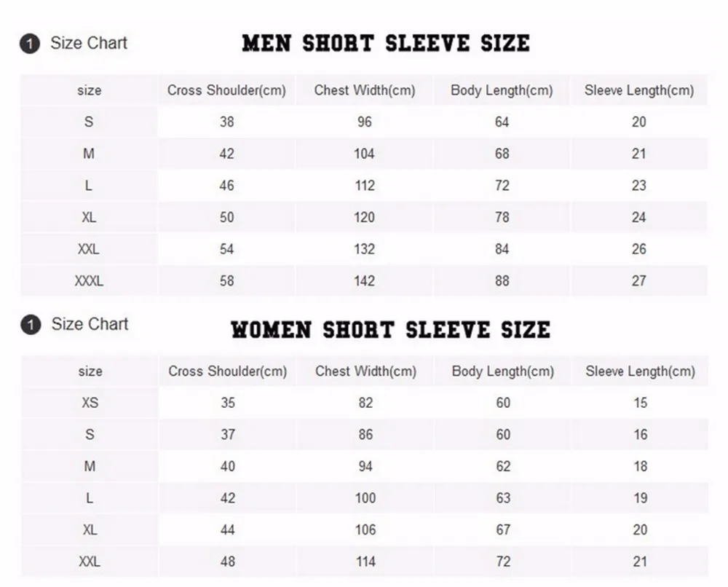
Task: Select the 15 sleeve length cell
Action: pyautogui.click(x=640, y=403)
